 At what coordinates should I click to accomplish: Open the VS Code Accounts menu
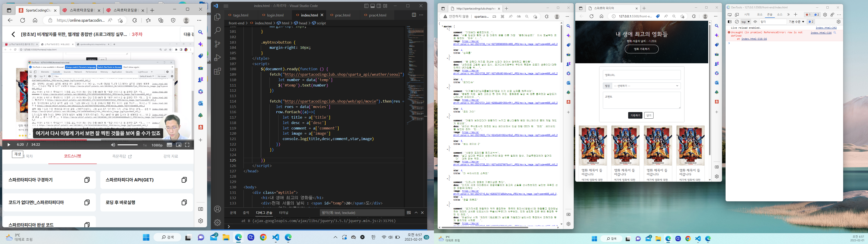point(218,209)
